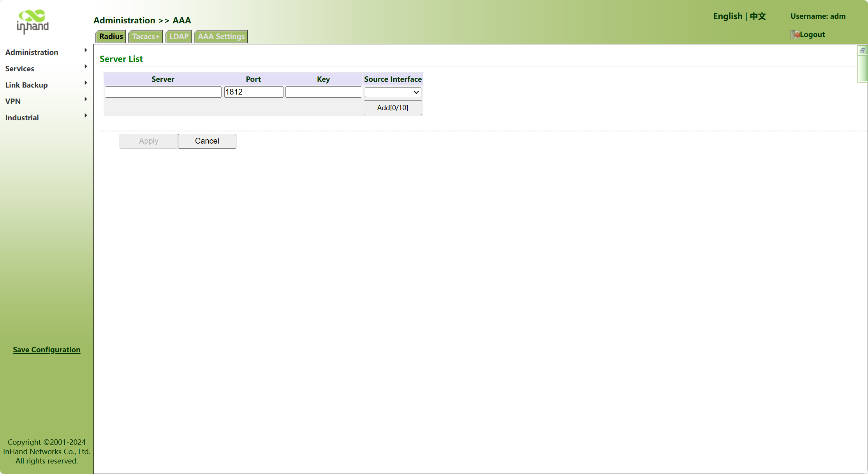868x474 pixels.
Task: Click the Cancel button
Action: 207,141
